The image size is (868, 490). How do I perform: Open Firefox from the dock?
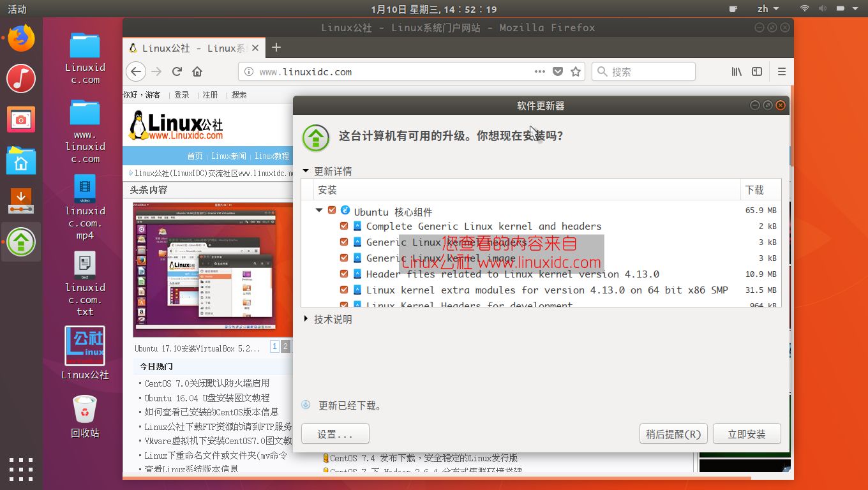[x=21, y=38]
